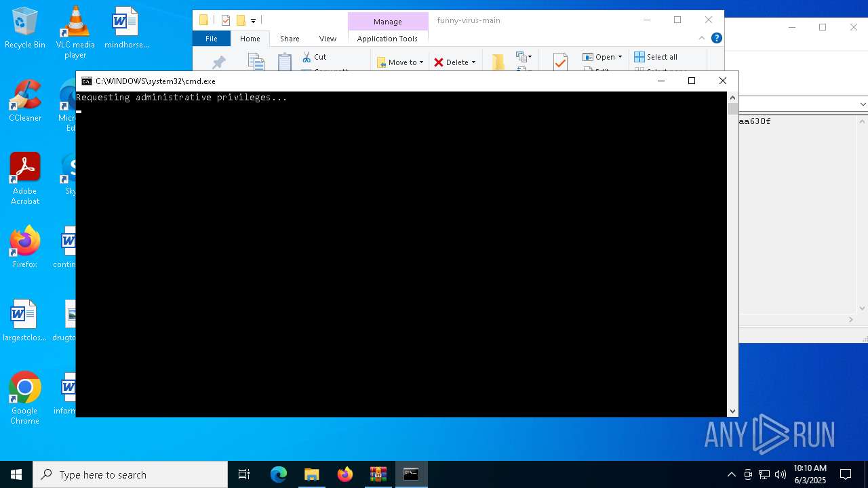868x488 pixels.
Task: Open WinRAR from taskbar
Action: [378, 474]
